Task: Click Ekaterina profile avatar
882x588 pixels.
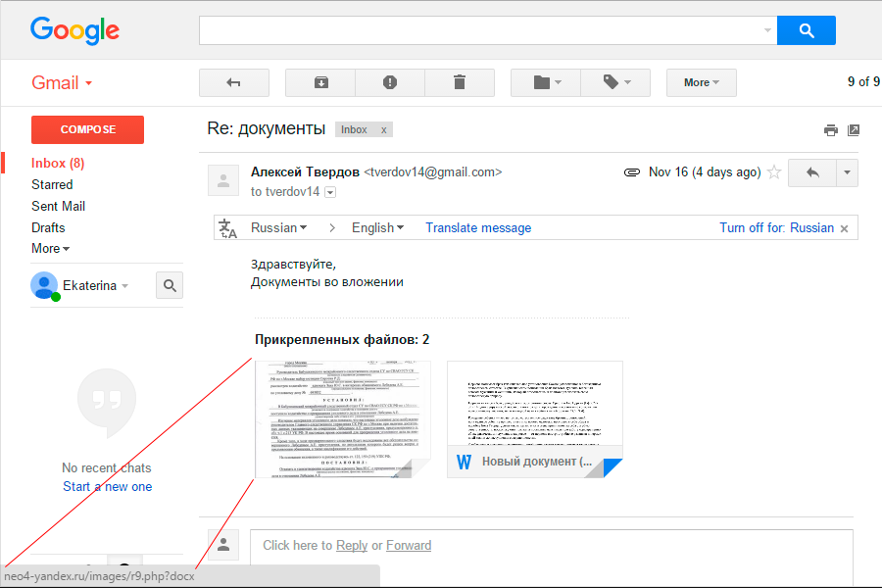Action: click(x=44, y=286)
